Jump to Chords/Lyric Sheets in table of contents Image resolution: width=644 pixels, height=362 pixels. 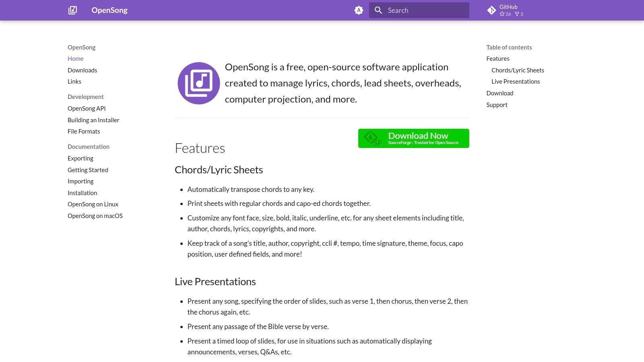pos(518,70)
